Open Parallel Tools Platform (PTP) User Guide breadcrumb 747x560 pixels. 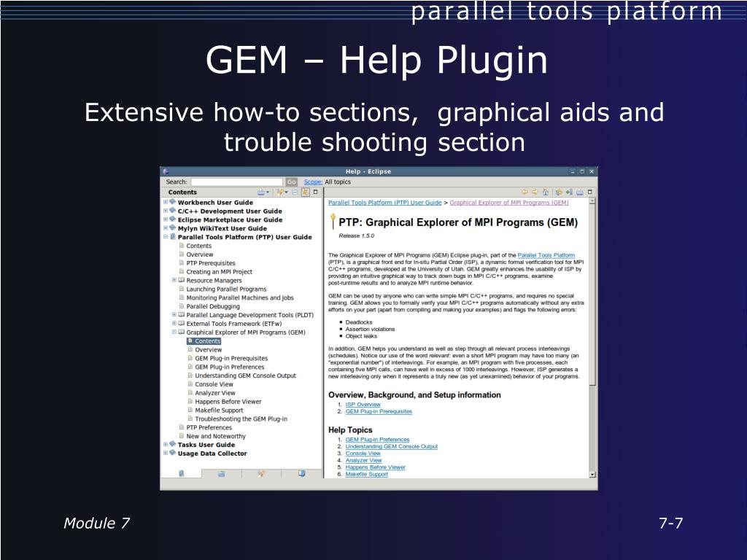[x=385, y=203]
